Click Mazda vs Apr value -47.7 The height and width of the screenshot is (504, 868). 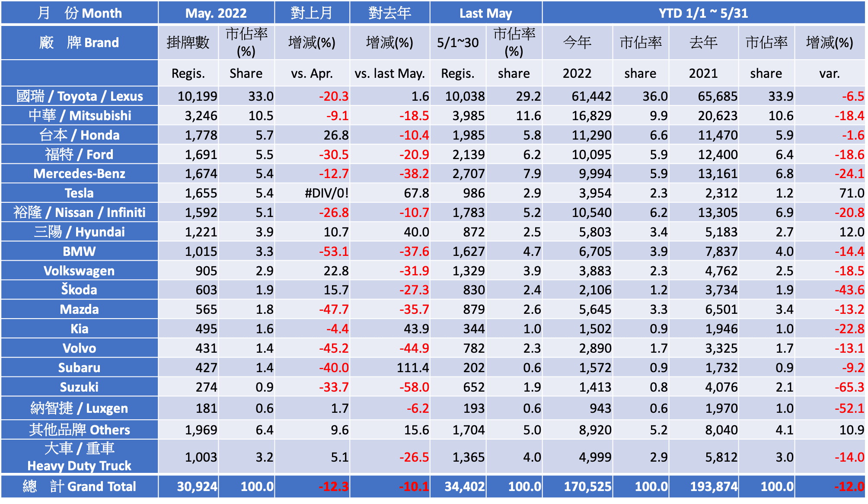click(x=312, y=309)
